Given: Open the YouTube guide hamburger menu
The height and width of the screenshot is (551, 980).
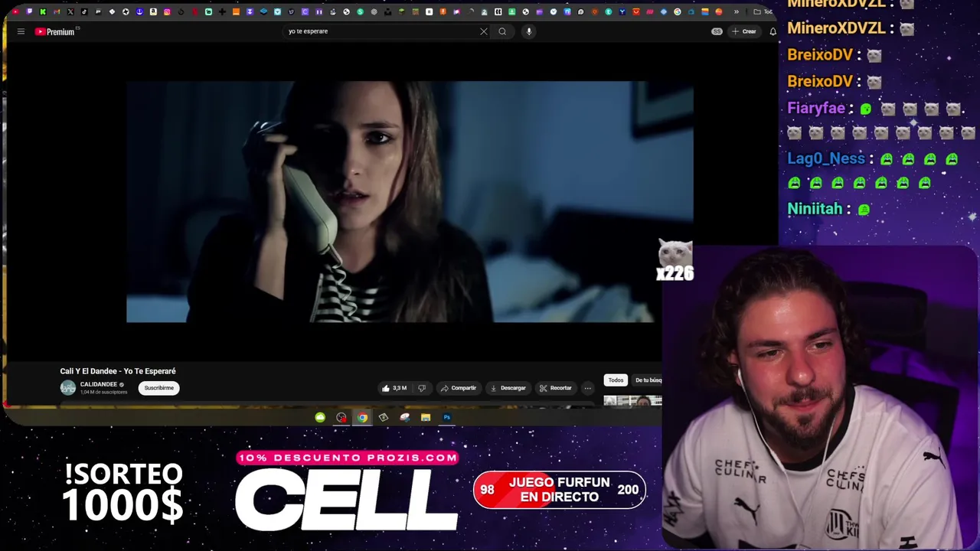Looking at the screenshot, I should pyautogui.click(x=21, y=31).
